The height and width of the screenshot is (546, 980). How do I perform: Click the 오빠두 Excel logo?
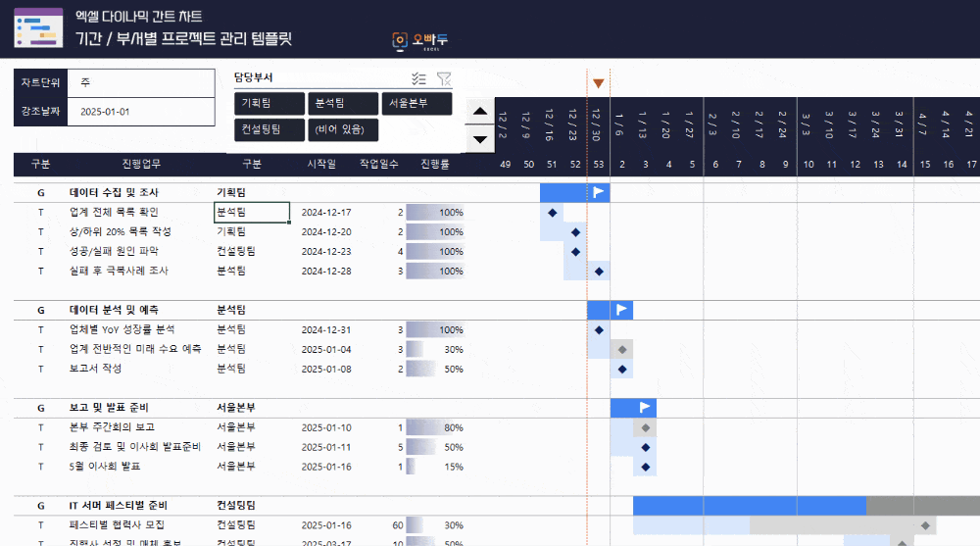pos(419,40)
